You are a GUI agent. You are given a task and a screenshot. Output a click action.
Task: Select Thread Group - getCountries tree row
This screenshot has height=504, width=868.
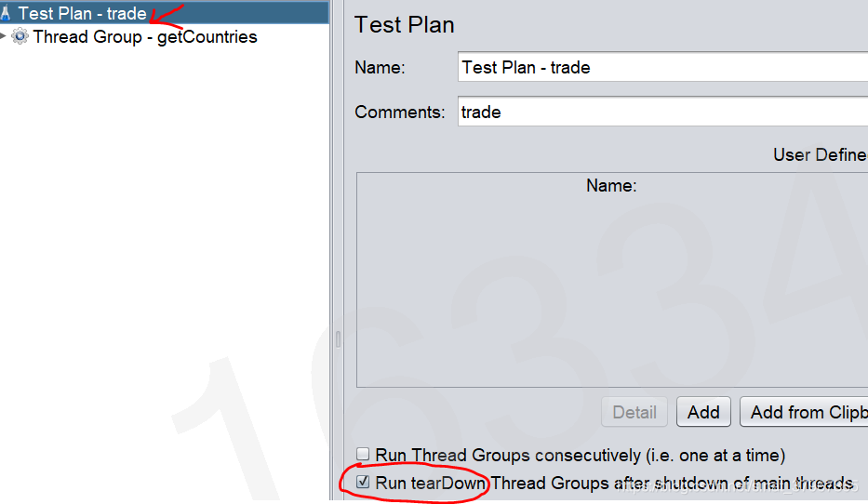click(145, 36)
